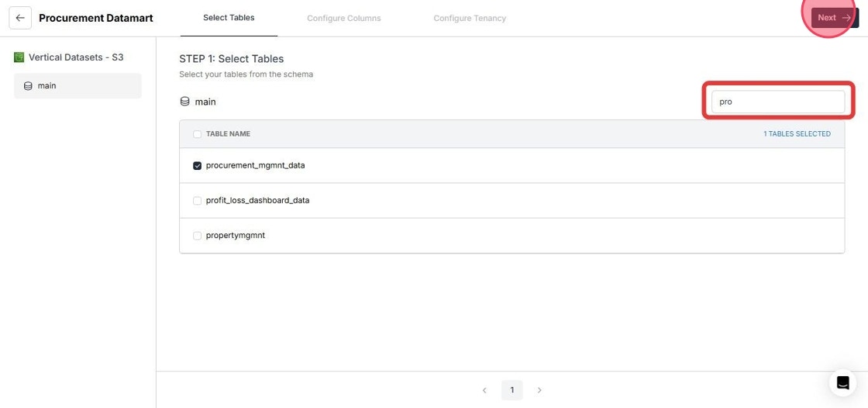
Task: Toggle the select-all TABLE NAME checkbox
Action: click(197, 134)
